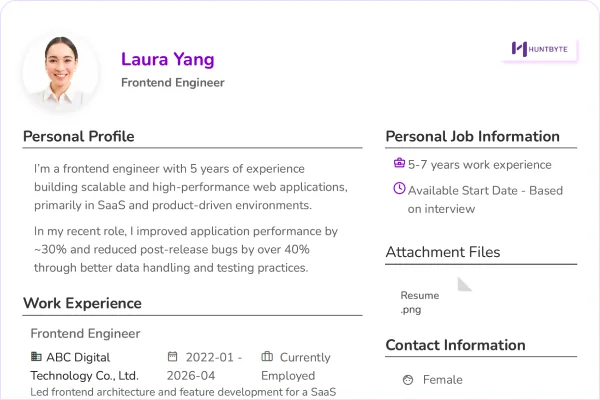Select the Work Experience section heading

(x=82, y=304)
